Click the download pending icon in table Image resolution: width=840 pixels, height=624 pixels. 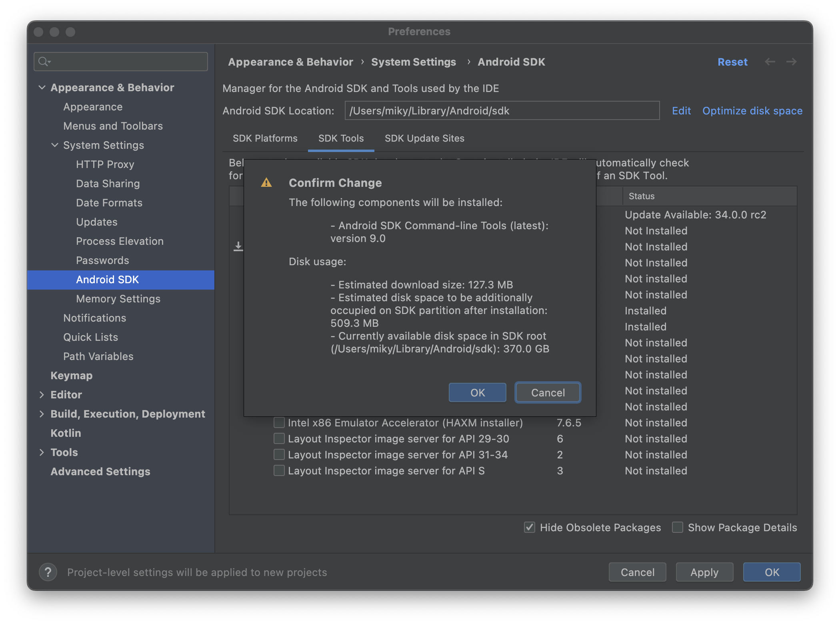coord(238,246)
